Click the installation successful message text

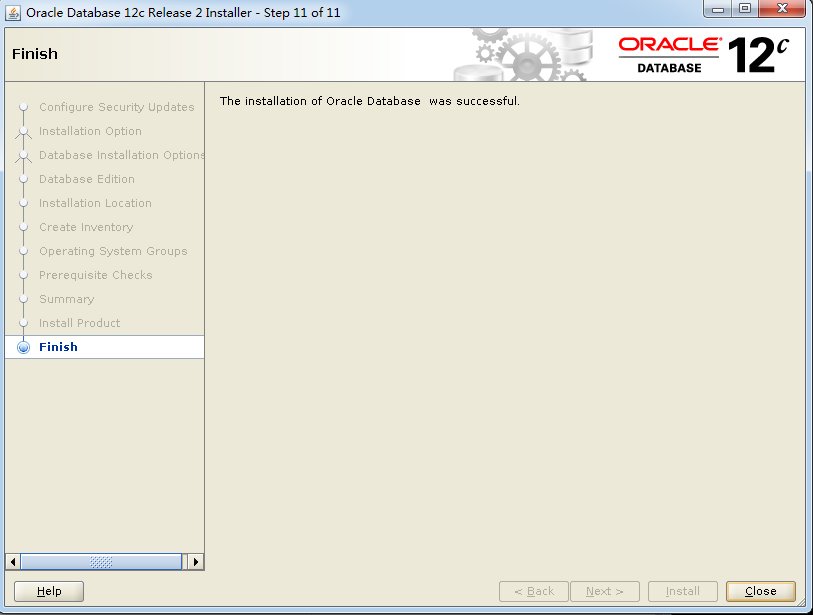click(369, 101)
